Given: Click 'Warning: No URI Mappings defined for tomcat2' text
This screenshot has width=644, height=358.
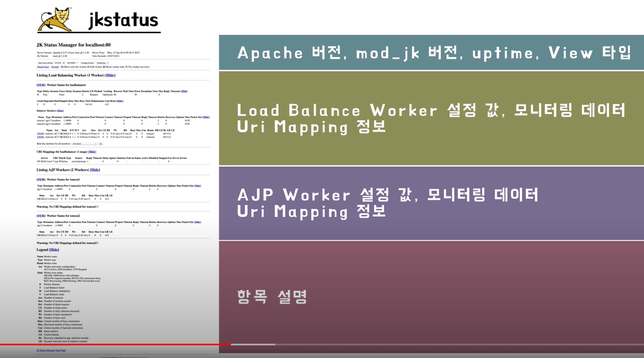Looking at the screenshot, I should coord(68,243).
